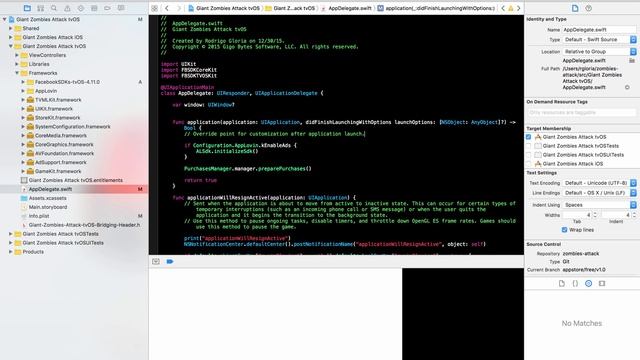
Task: Click the Indent width stepper
Action: click(634, 215)
